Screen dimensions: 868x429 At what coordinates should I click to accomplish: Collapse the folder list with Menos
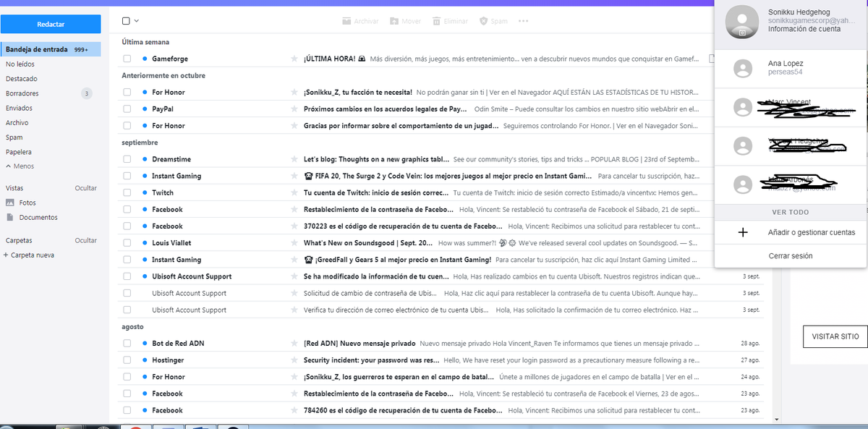pyautogui.click(x=20, y=166)
